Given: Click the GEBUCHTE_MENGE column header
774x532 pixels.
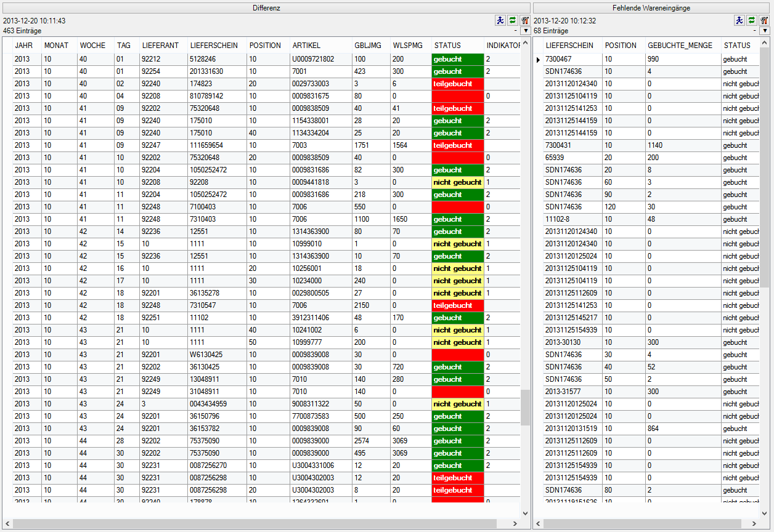Looking at the screenshot, I should [x=680, y=46].
